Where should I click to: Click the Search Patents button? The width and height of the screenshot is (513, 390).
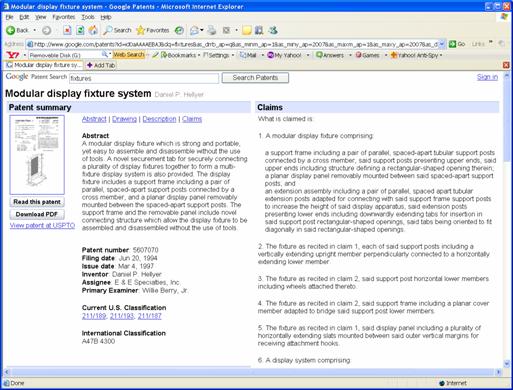(255, 78)
